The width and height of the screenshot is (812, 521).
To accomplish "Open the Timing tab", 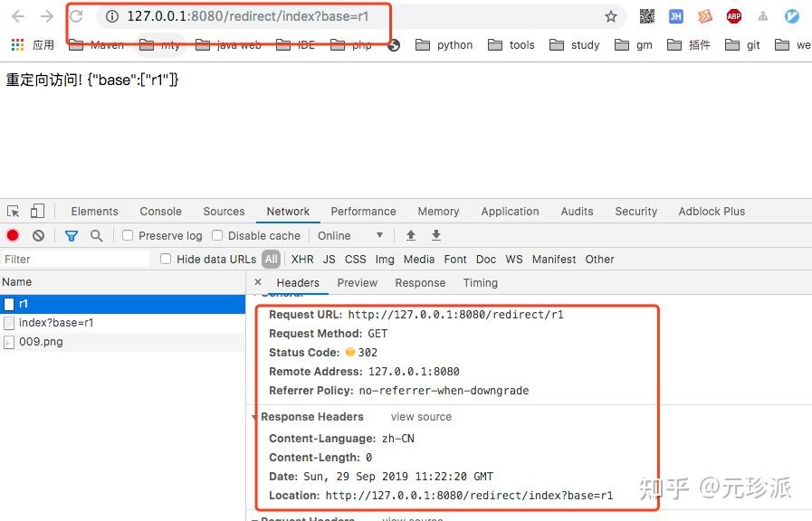I will [x=480, y=282].
